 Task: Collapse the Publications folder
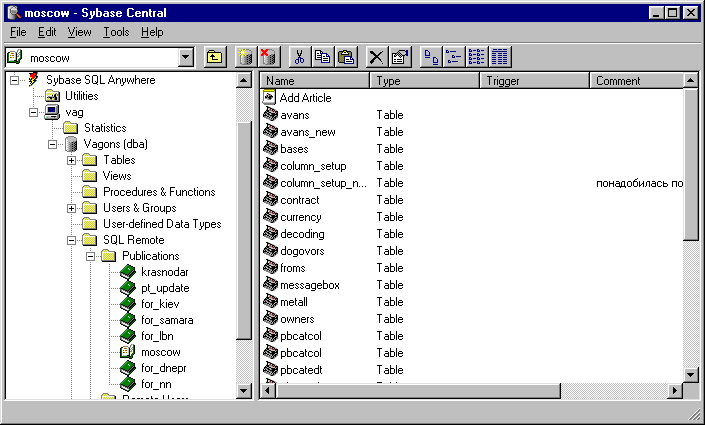[90, 256]
